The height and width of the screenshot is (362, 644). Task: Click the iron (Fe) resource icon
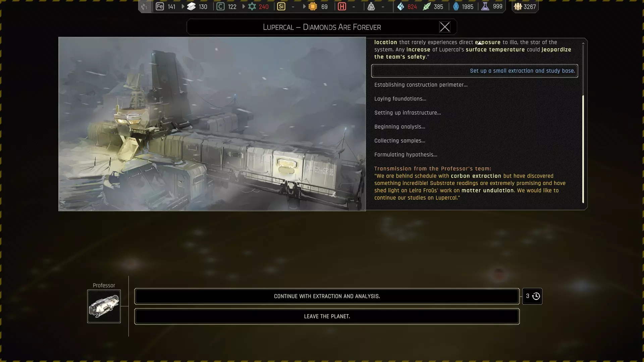point(160,6)
